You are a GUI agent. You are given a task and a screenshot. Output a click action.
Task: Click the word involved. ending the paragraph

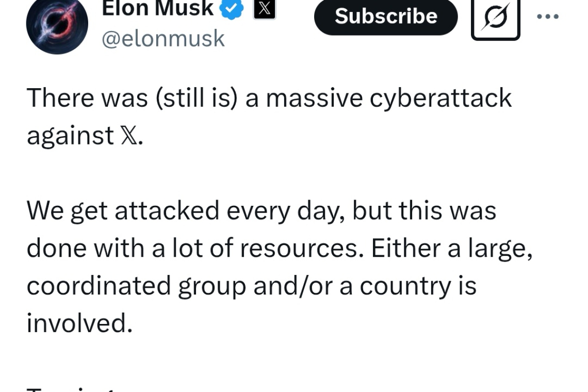[80, 323]
